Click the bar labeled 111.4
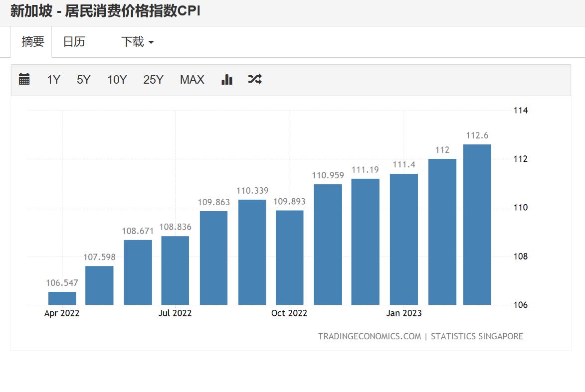 coord(403,239)
